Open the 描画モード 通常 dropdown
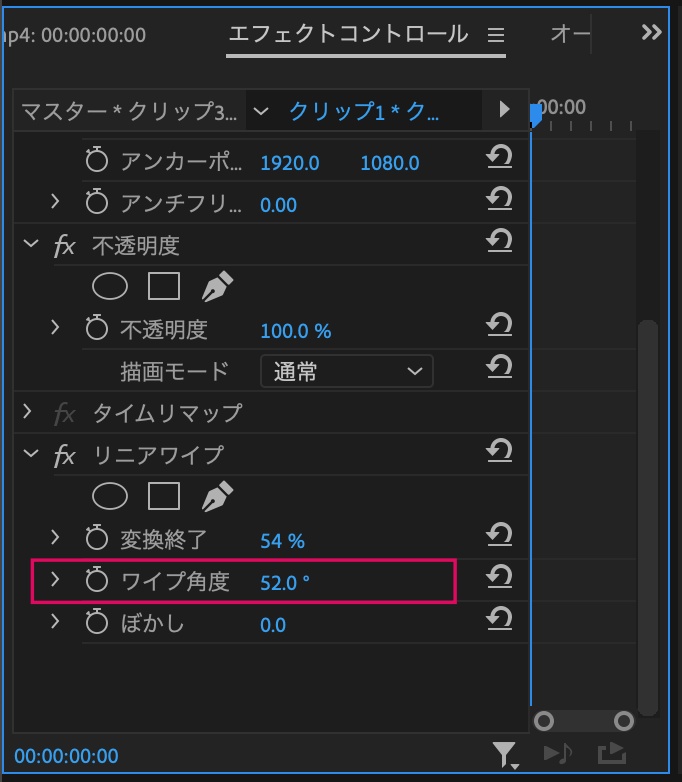 click(x=347, y=371)
